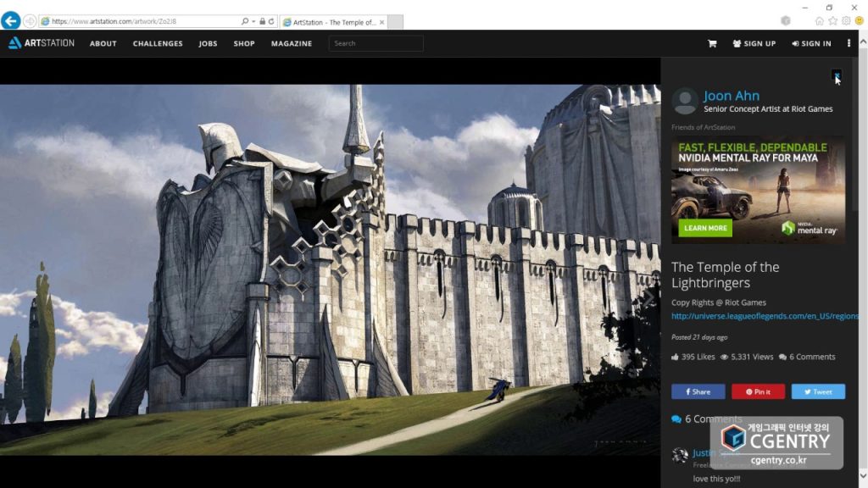Open the three-dot more menu in navbar
Image resolution: width=868 pixels, height=488 pixels.
(849, 43)
